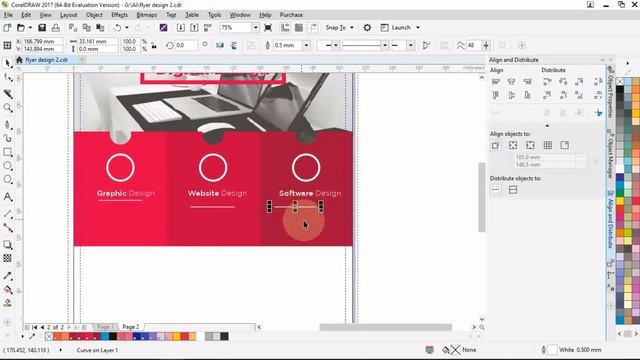Open the Bitmaps menu
640x360 pixels.
click(147, 15)
